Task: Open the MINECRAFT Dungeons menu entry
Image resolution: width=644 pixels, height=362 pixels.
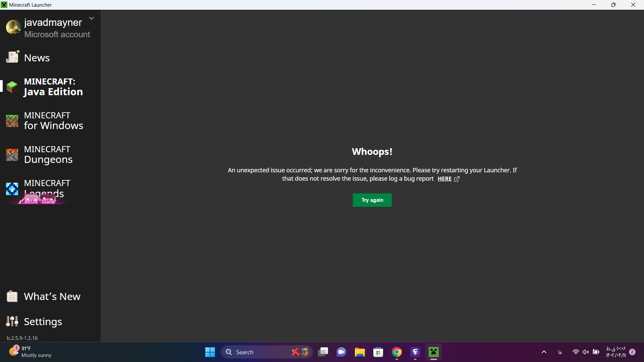Action: pyautogui.click(x=48, y=155)
